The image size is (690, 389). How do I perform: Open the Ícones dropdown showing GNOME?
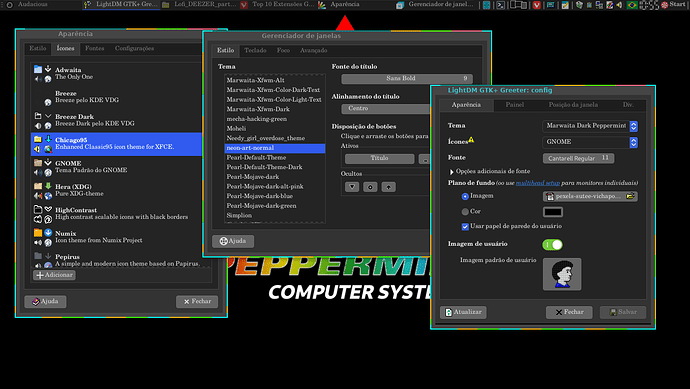point(590,142)
